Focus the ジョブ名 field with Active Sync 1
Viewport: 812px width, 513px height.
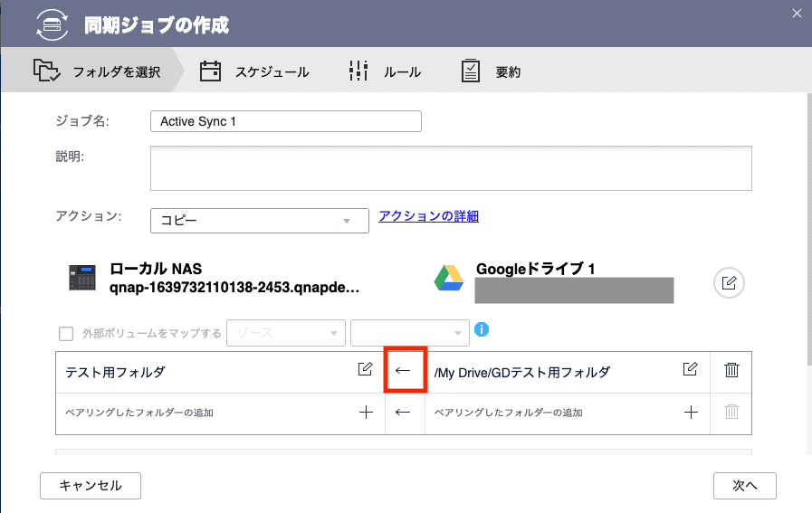286,121
